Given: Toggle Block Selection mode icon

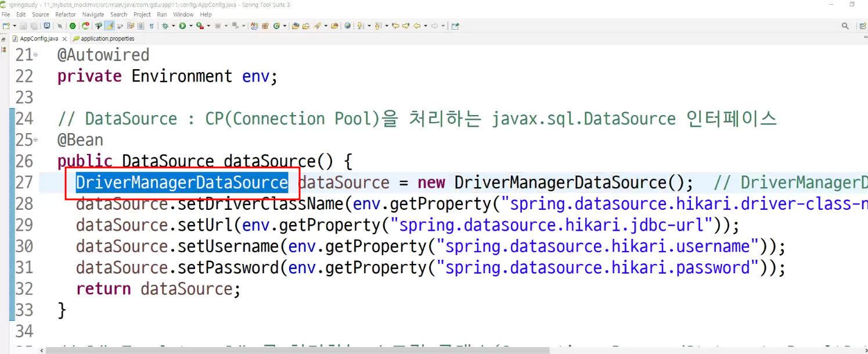Looking at the screenshot, I should pos(141,26).
